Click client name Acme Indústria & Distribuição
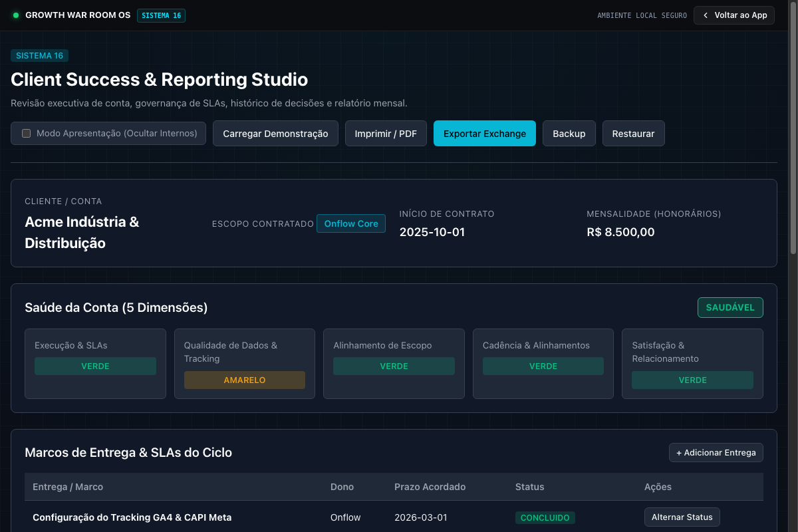Image resolution: width=798 pixels, height=532 pixels. coord(82,232)
